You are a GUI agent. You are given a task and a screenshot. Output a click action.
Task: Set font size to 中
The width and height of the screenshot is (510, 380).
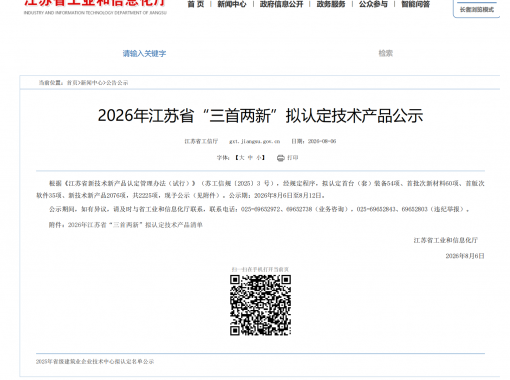click(250, 158)
